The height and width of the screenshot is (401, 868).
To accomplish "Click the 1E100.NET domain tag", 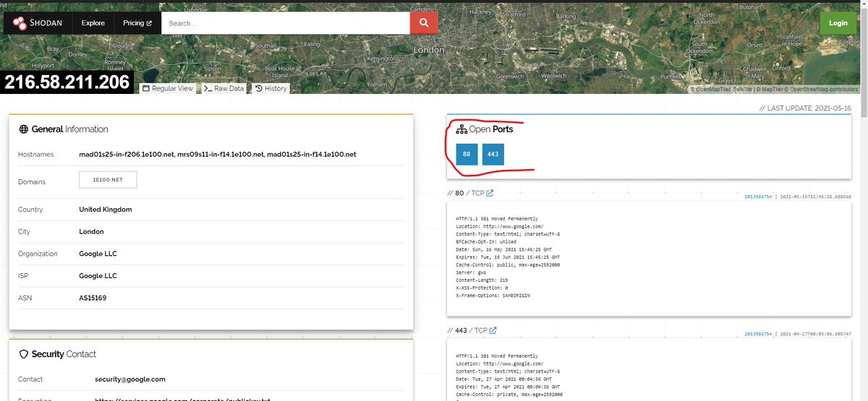I will click(108, 180).
